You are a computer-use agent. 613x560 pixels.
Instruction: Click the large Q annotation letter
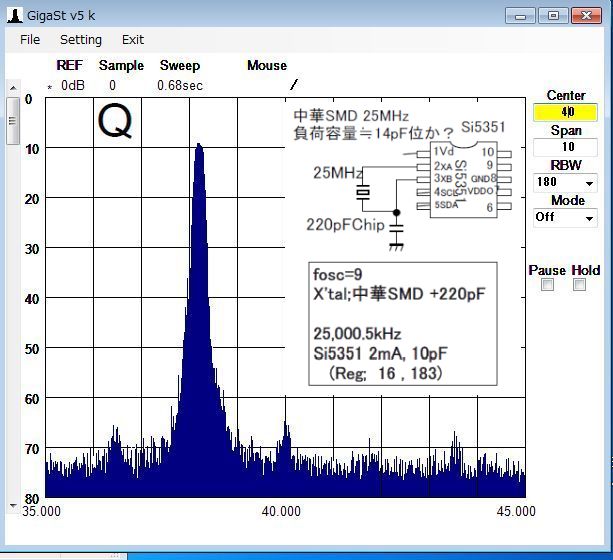coord(115,120)
